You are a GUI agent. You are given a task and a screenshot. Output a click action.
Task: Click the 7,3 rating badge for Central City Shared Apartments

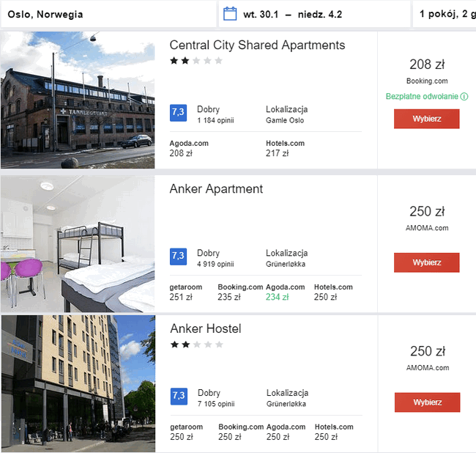178,113
